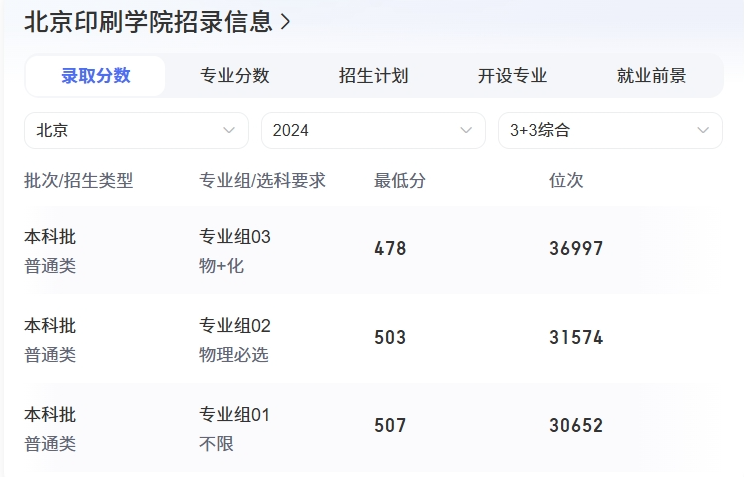Click 本科批 in the 专业组01 row
Image resolution: width=744 pixels, height=477 pixels.
(50, 415)
